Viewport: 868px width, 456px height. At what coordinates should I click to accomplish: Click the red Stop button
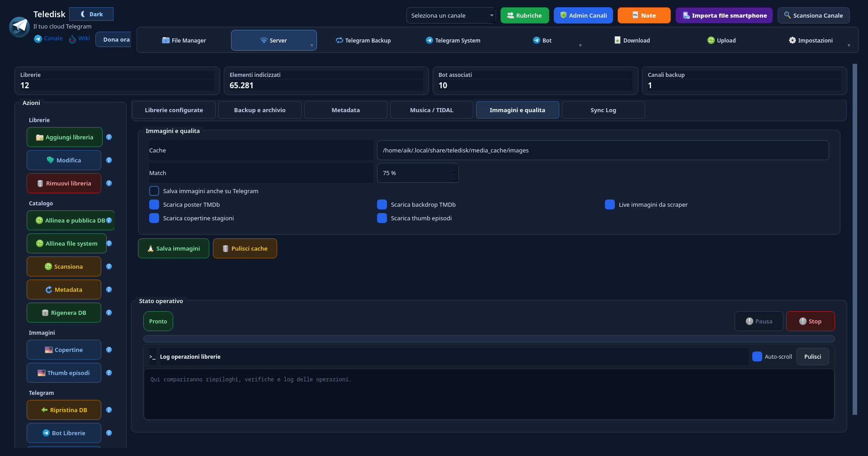coord(811,321)
